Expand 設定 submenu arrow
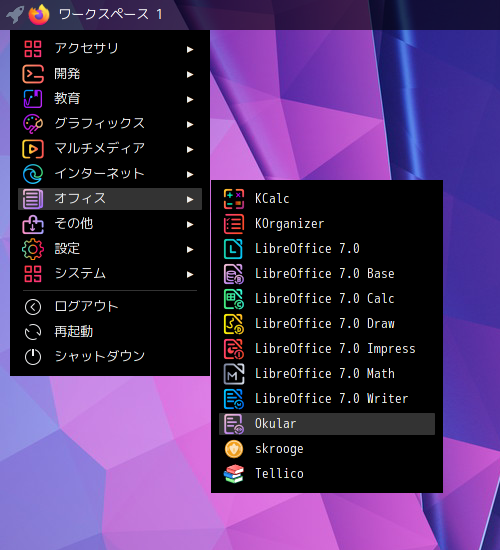This screenshot has height=550, width=500. point(190,249)
